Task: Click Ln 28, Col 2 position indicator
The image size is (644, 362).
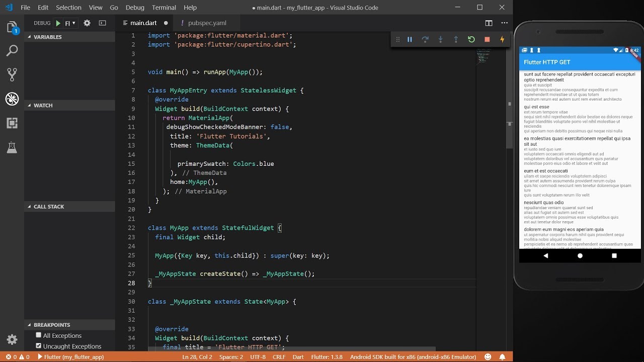Action: coord(197,357)
